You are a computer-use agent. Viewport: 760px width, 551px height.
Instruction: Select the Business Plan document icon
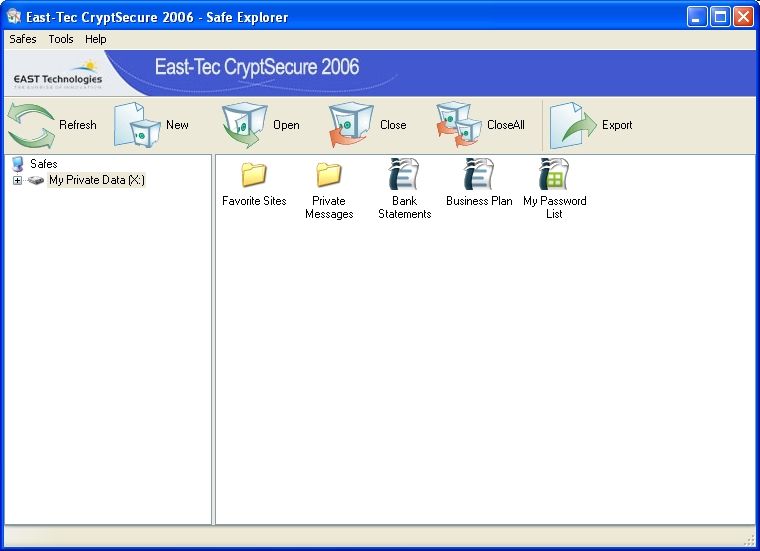(x=479, y=174)
